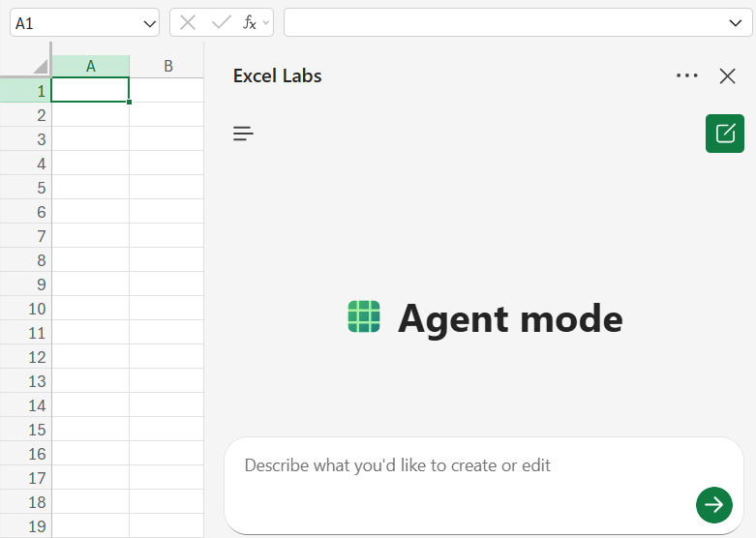Select column A header
This screenshot has width=756, height=538.
(x=90, y=66)
